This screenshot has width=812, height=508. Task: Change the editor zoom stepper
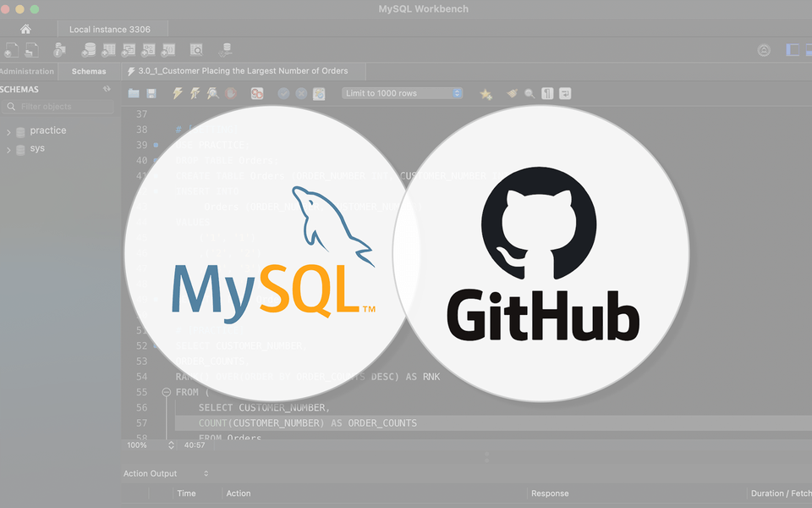(171, 444)
